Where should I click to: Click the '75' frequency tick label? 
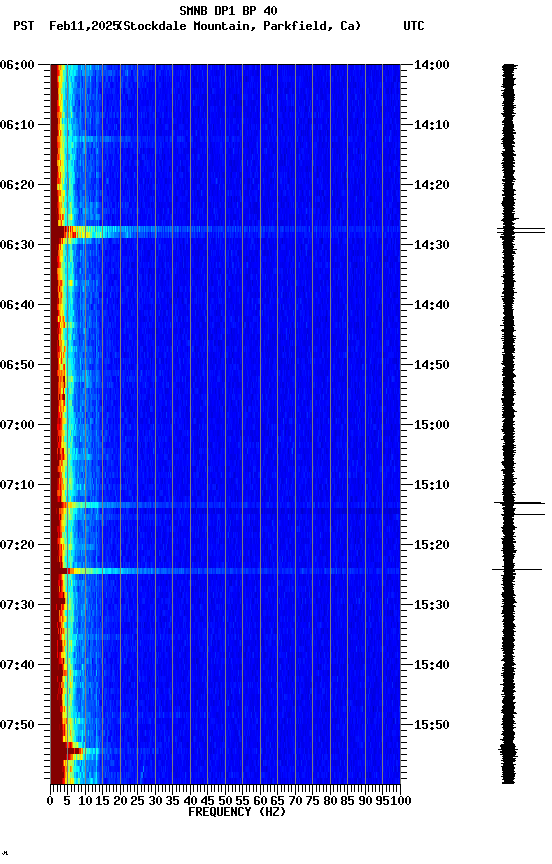click(x=312, y=802)
